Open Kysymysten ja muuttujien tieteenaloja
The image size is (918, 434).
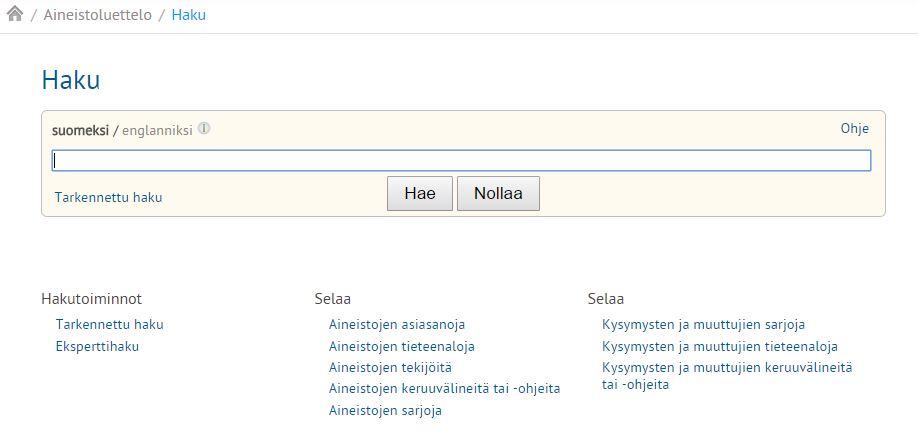click(720, 346)
